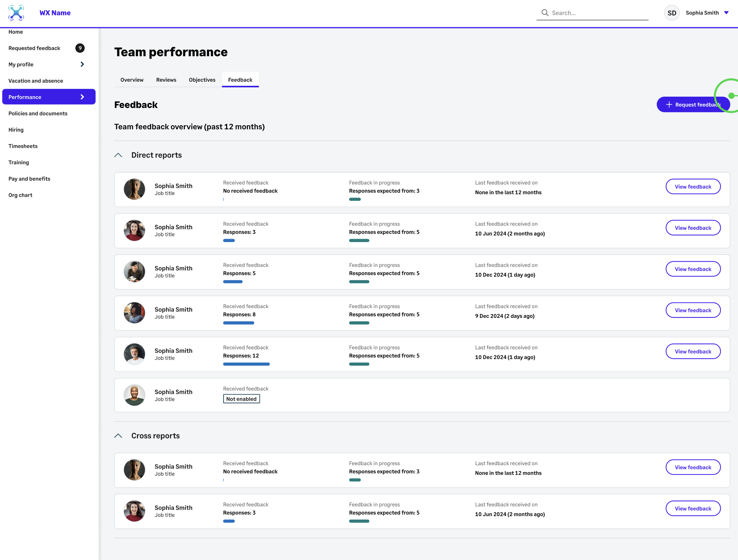
Task: Click the SD user avatar circle
Action: click(x=672, y=13)
